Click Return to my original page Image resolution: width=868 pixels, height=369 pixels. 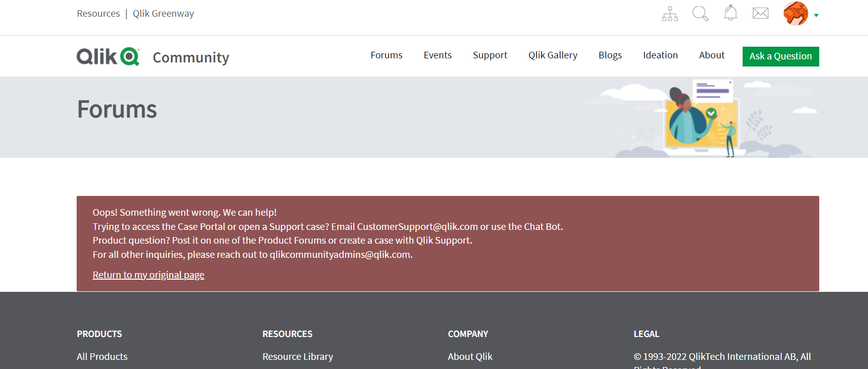(x=148, y=275)
